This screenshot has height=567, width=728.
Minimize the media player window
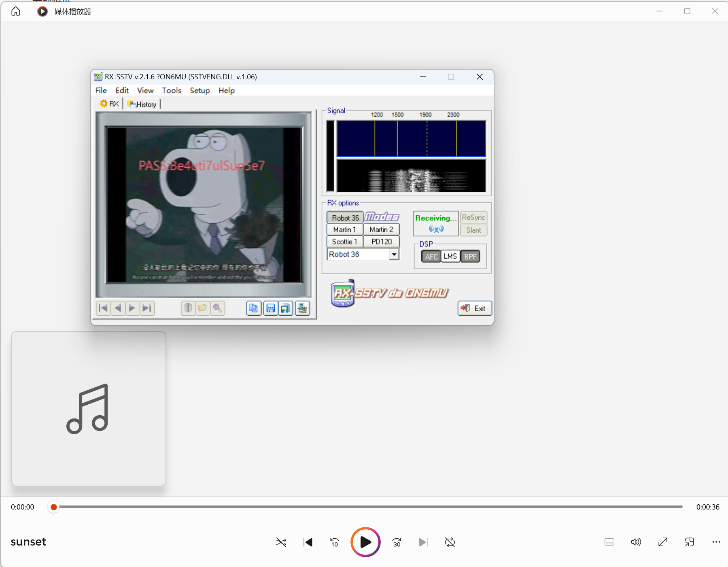pos(660,11)
